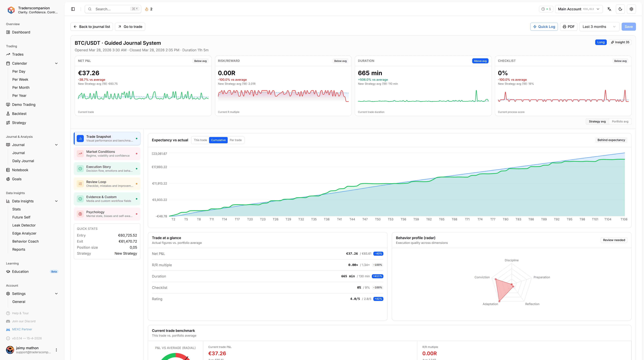The height and width of the screenshot is (360, 644).
Task: Click the Quick Log button
Action: (x=544, y=27)
